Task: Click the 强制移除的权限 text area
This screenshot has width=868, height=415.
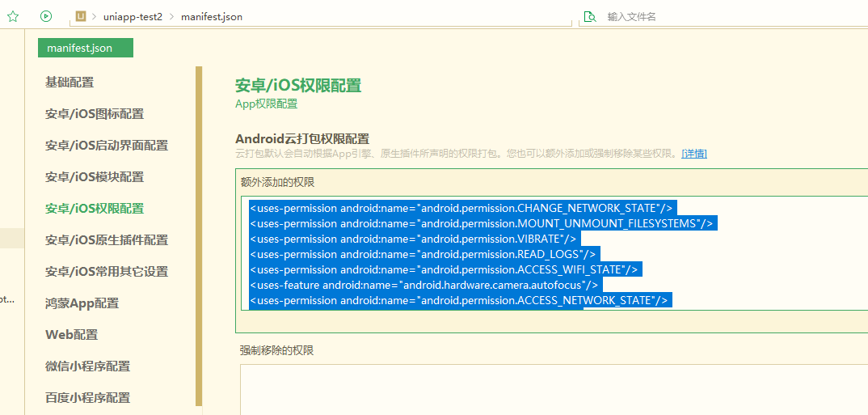Action: pyautogui.click(x=554, y=389)
